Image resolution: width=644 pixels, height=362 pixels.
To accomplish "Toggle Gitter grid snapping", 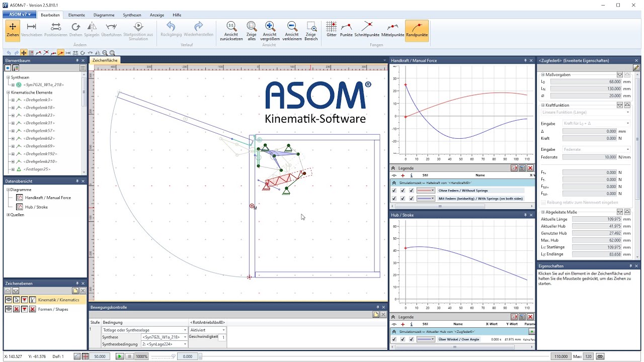I will point(331,30).
